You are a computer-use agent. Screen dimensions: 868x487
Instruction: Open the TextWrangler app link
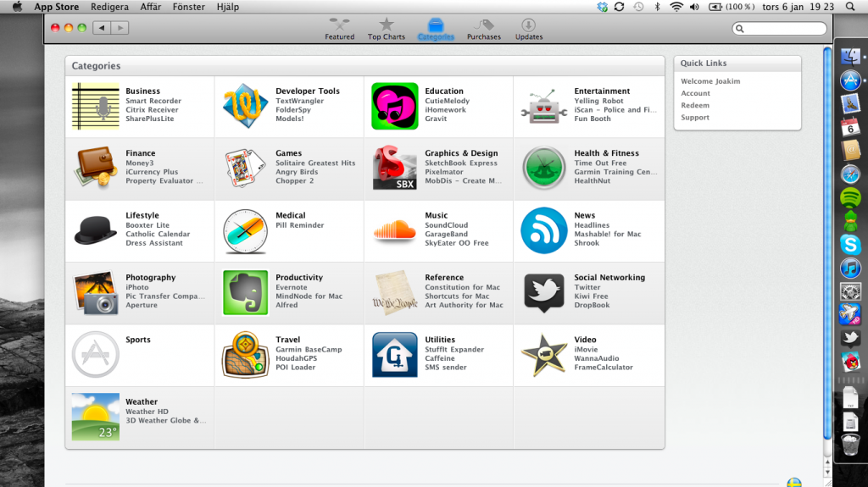pyautogui.click(x=299, y=101)
